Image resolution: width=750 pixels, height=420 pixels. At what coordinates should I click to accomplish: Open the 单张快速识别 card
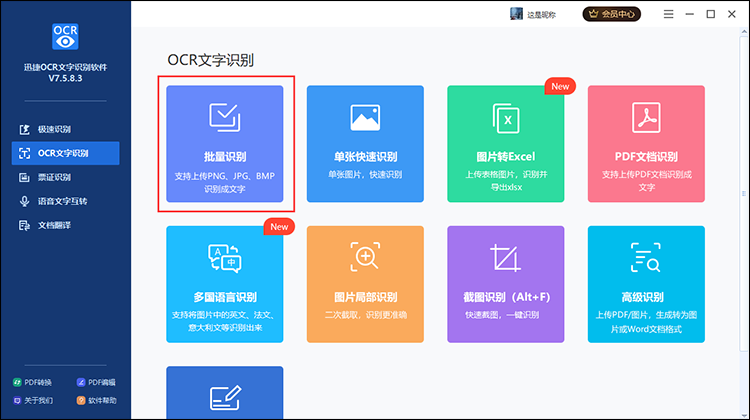pos(365,144)
